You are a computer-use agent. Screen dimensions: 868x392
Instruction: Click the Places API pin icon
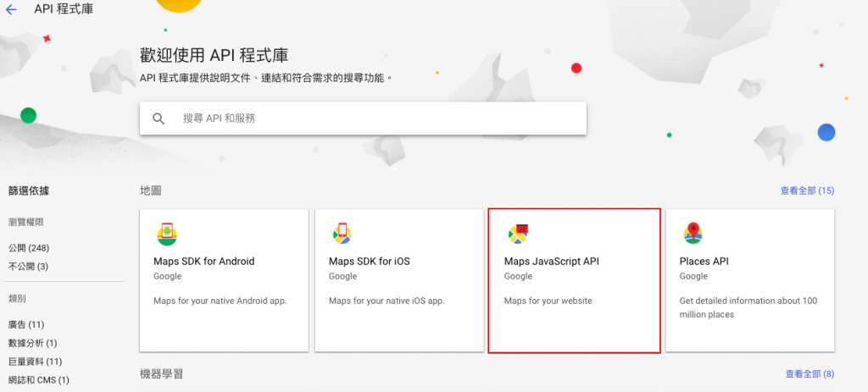click(693, 234)
